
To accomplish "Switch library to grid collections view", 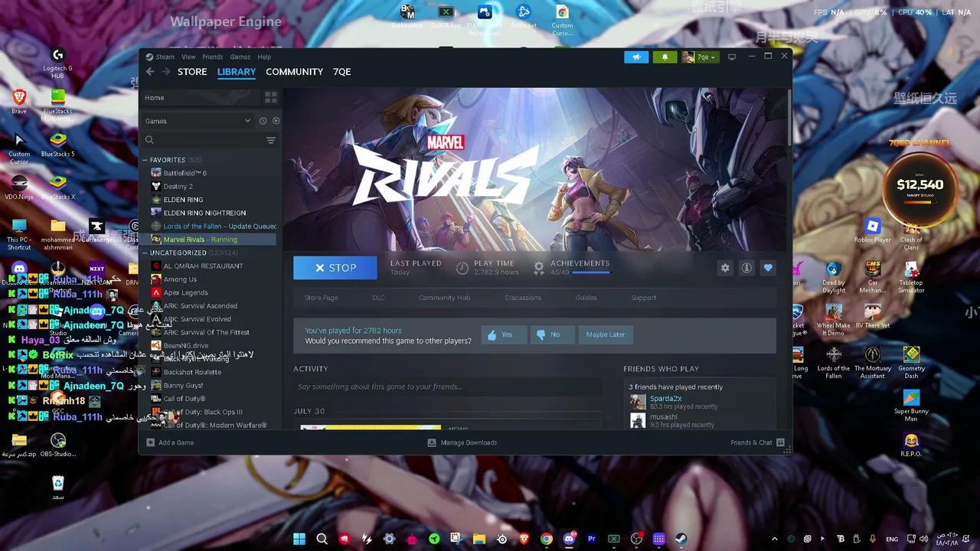I will coord(270,98).
